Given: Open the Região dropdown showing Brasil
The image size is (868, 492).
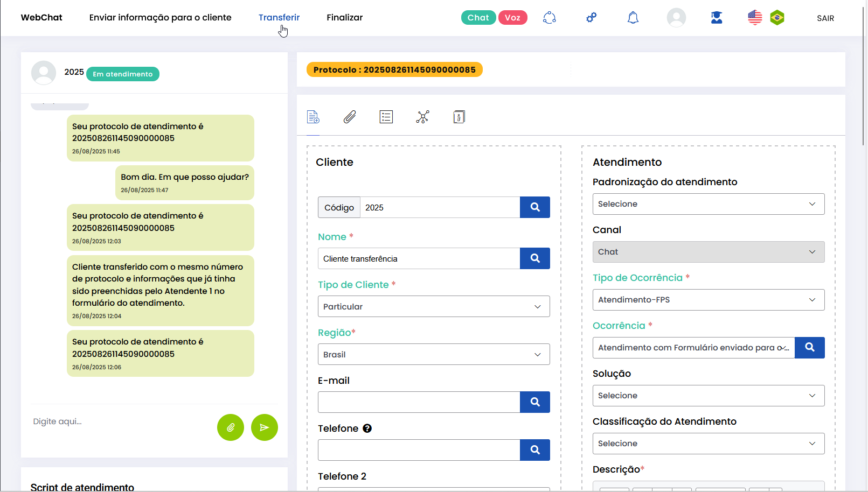Looking at the screenshot, I should pyautogui.click(x=434, y=354).
